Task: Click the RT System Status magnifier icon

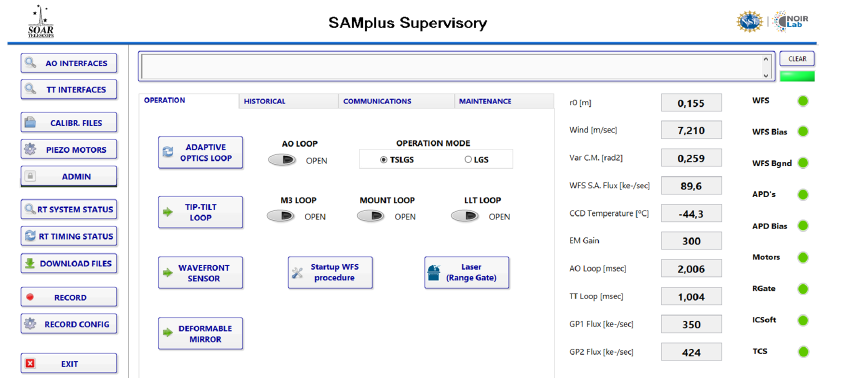Action: pyautogui.click(x=29, y=209)
